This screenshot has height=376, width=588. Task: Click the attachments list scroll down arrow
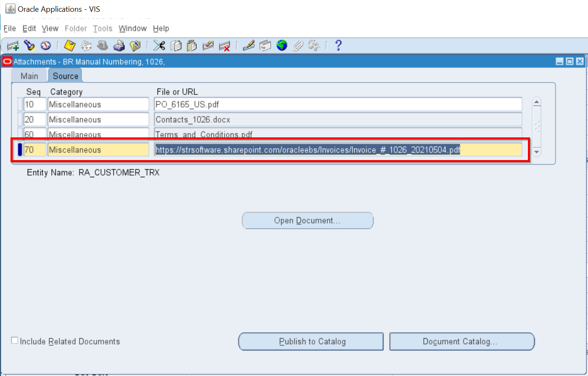(x=536, y=151)
